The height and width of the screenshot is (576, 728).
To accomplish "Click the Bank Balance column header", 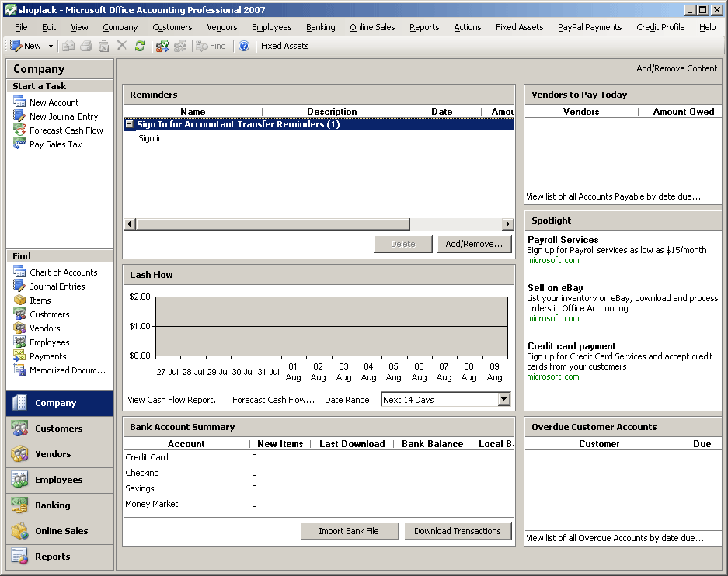I will point(433,444).
